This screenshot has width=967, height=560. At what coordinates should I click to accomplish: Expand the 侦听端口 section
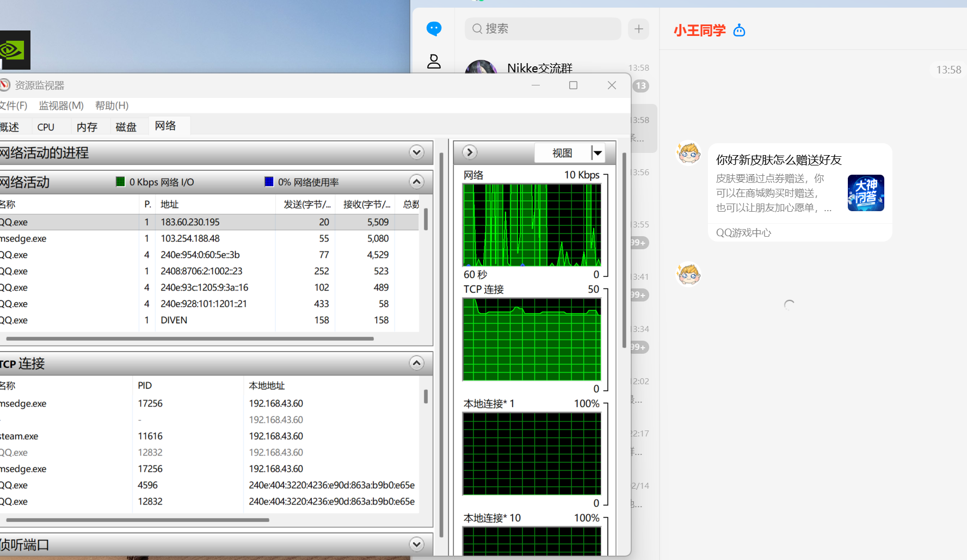pyautogui.click(x=416, y=544)
